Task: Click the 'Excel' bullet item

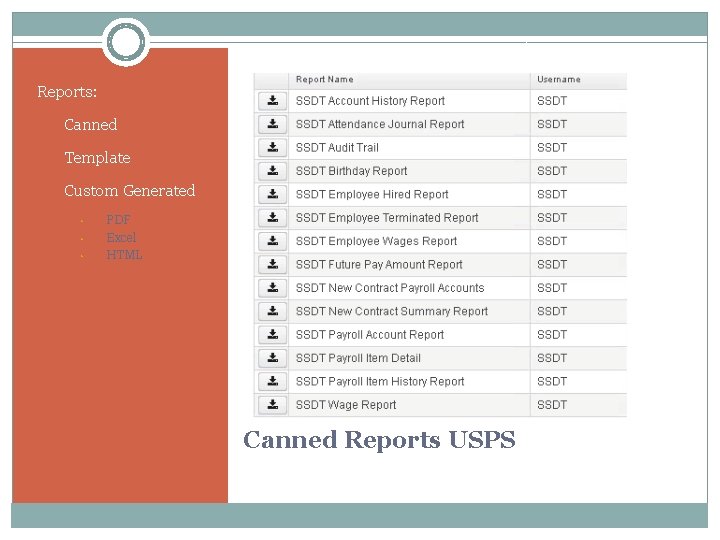Action: click(121, 237)
